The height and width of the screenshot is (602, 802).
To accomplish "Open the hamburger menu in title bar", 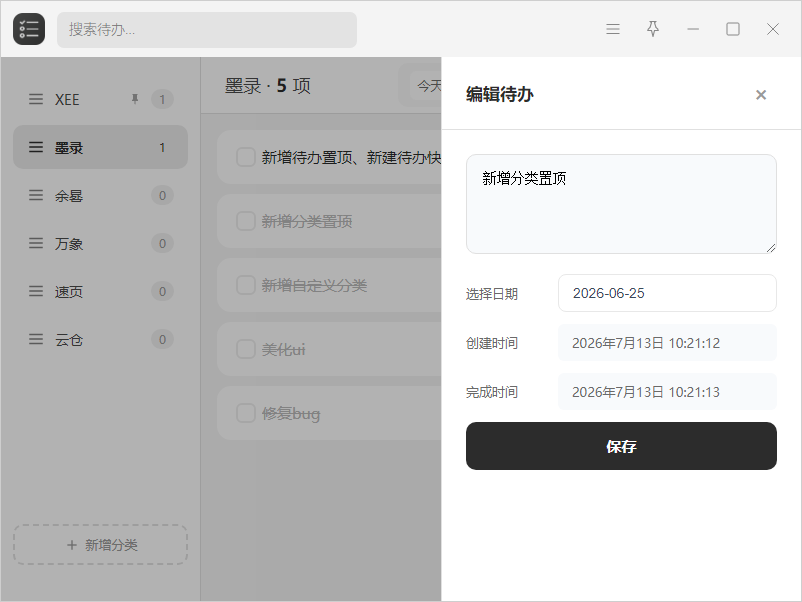I will tap(613, 29).
